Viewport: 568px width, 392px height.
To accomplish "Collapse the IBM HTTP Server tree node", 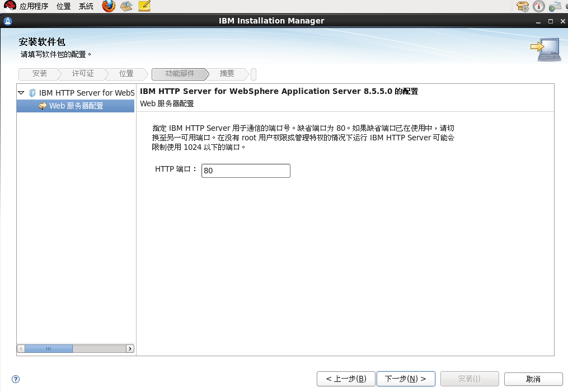I will [21, 93].
